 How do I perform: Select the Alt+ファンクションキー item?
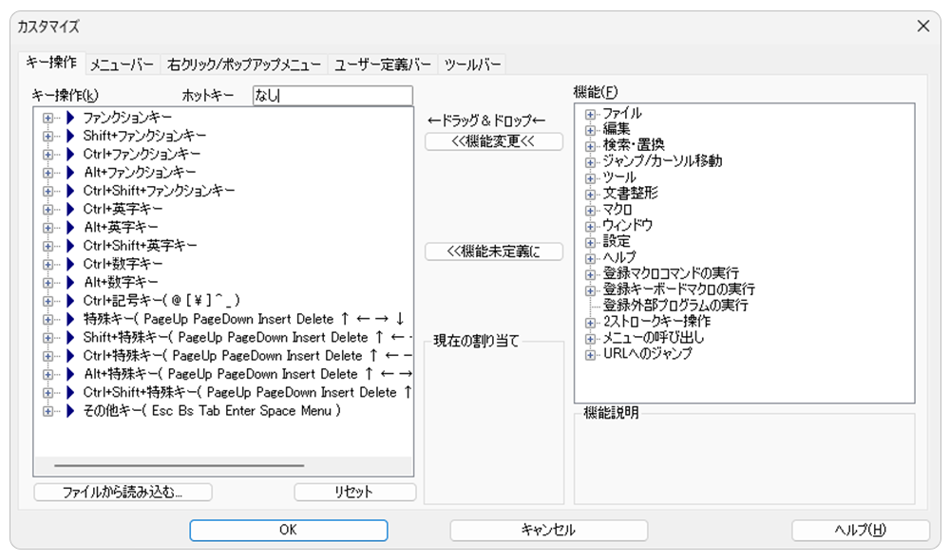(x=139, y=172)
